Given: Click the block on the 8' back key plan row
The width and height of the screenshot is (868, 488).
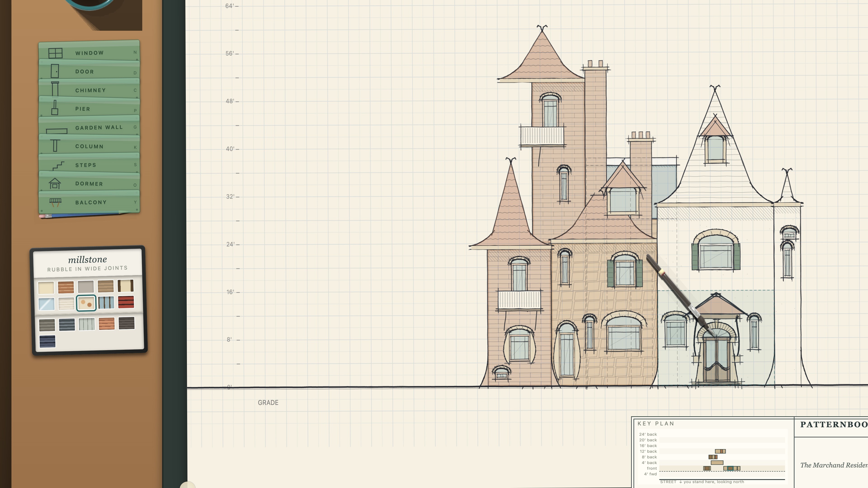Looking at the screenshot, I should (x=713, y=457).
